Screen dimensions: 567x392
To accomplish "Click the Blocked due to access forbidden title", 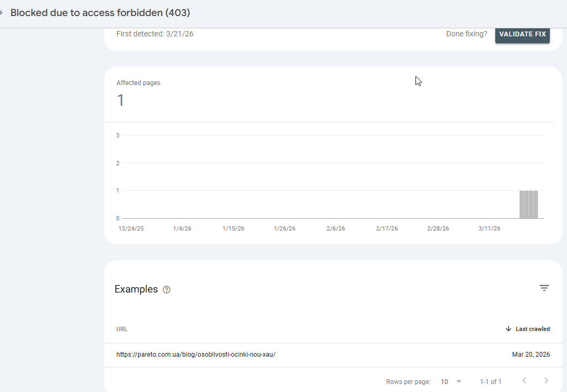I will point(100,13).
